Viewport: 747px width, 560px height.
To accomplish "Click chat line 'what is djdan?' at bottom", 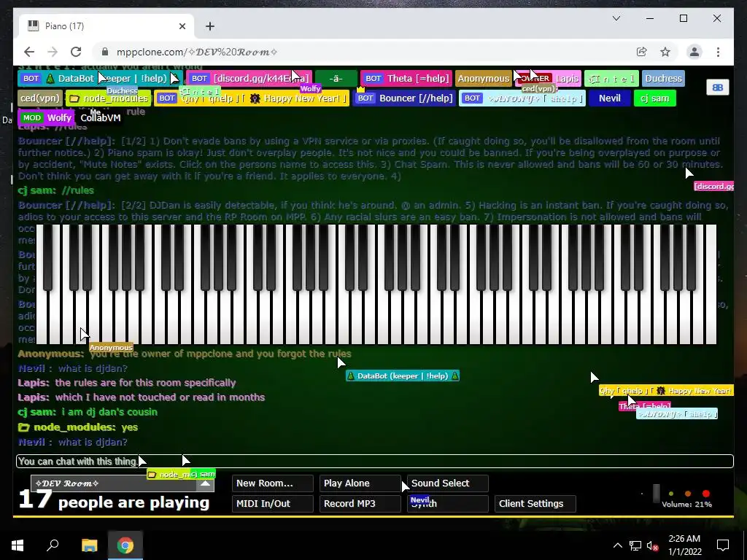I will tap(73, 443).
